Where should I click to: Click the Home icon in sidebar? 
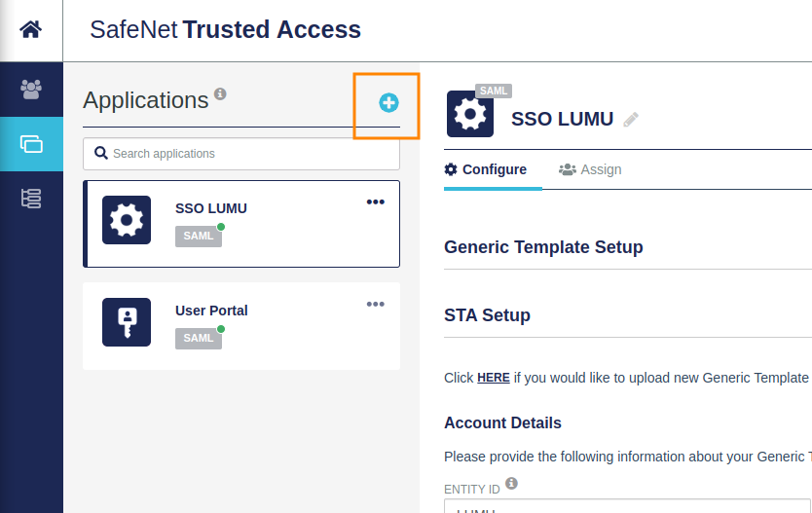pyautogui.click(x=31, y=29)
